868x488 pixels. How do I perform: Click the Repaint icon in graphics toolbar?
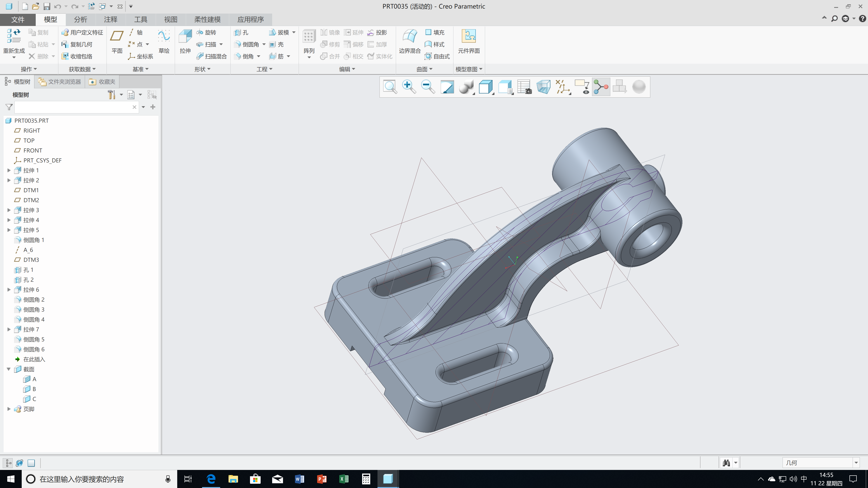447,87
